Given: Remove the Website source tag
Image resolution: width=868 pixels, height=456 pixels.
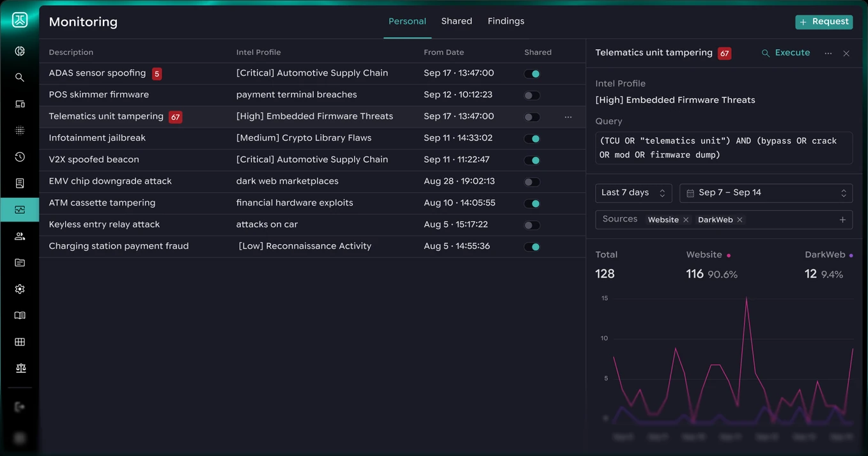Looking at the screenshot, I should (686, 220).
